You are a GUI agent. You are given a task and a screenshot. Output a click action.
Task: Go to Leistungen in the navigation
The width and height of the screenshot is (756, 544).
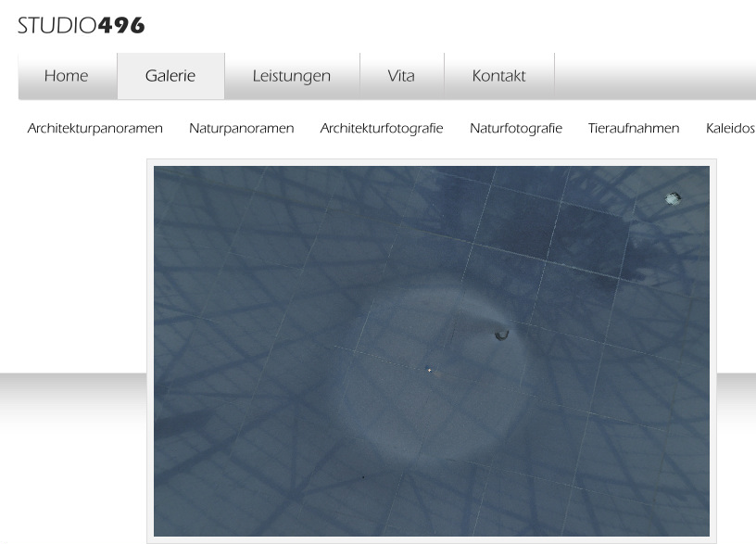291,76
